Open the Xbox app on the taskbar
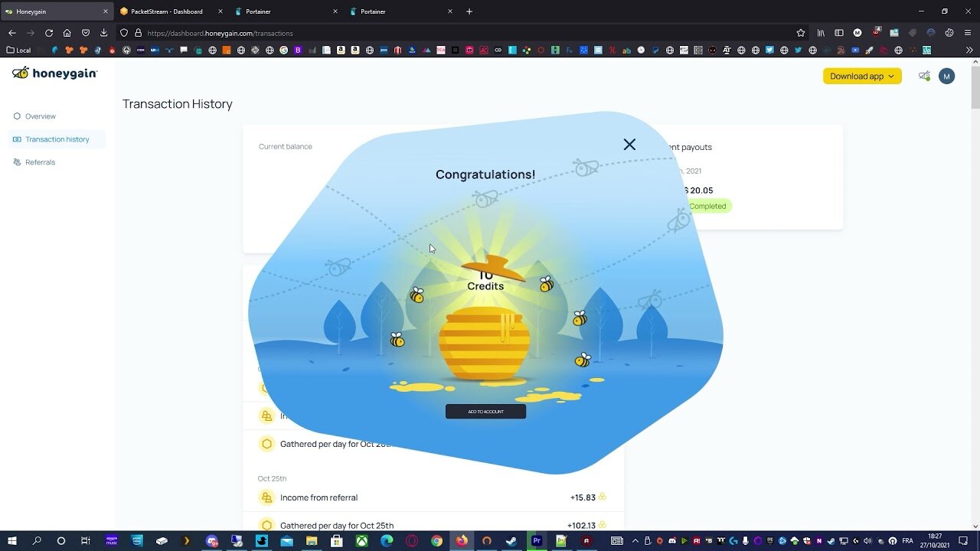Screen dimensions: 980x551 tap(361, 541)
